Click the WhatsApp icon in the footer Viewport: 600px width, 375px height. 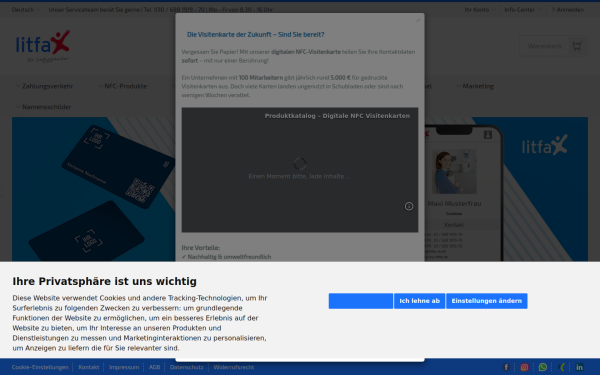click(543, 367)
